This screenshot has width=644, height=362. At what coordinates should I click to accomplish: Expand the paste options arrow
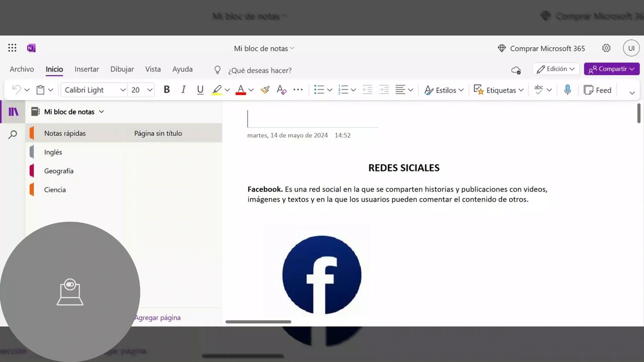point(50,90)
